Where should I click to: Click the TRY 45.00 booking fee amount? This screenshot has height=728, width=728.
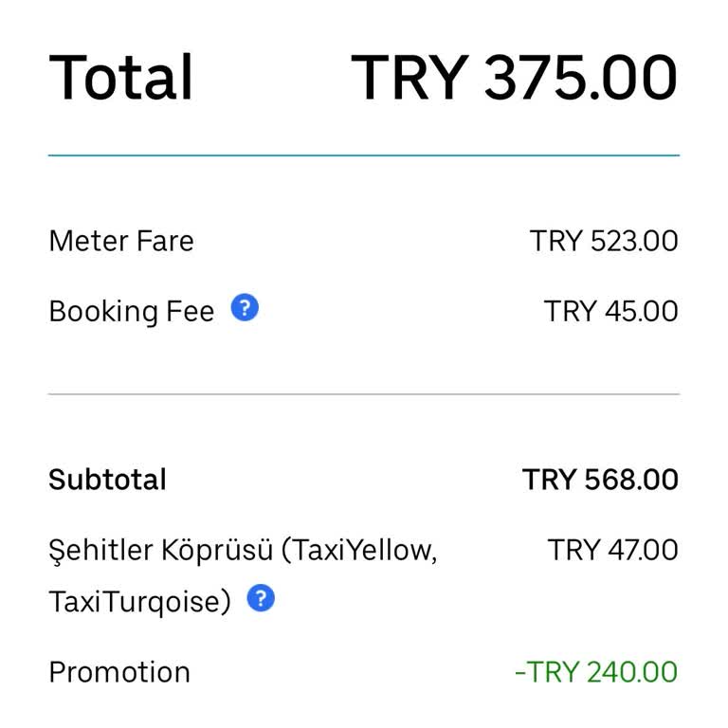pos(610,311)
